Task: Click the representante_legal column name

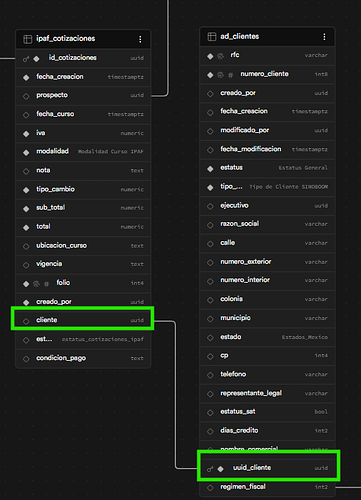Action: tap(251, 393)
